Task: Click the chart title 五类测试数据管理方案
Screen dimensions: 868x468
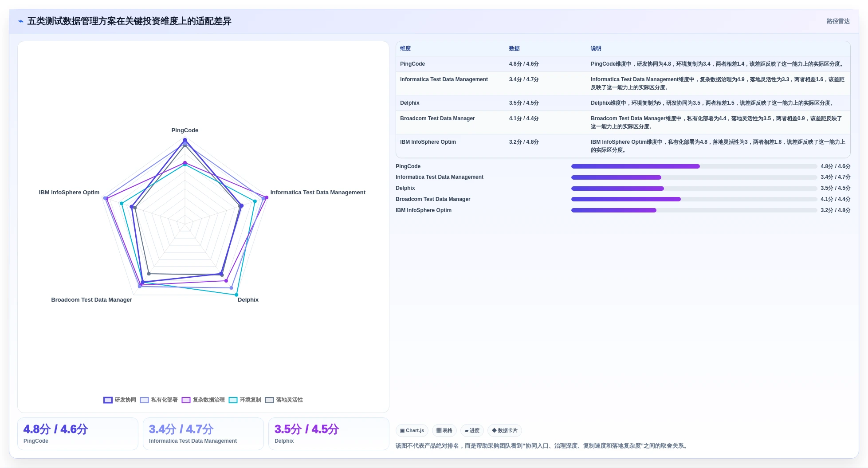Action: click(x=130, y=21)
